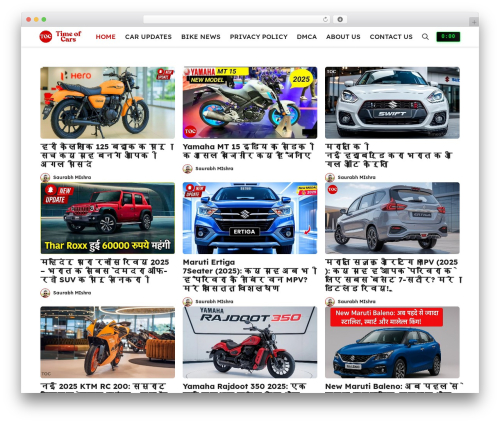Click Saurabh Mishra name under Thar Roxx article
Image resolution: width=500 pixels, height=423 pixels.
[x=72, y=293]
